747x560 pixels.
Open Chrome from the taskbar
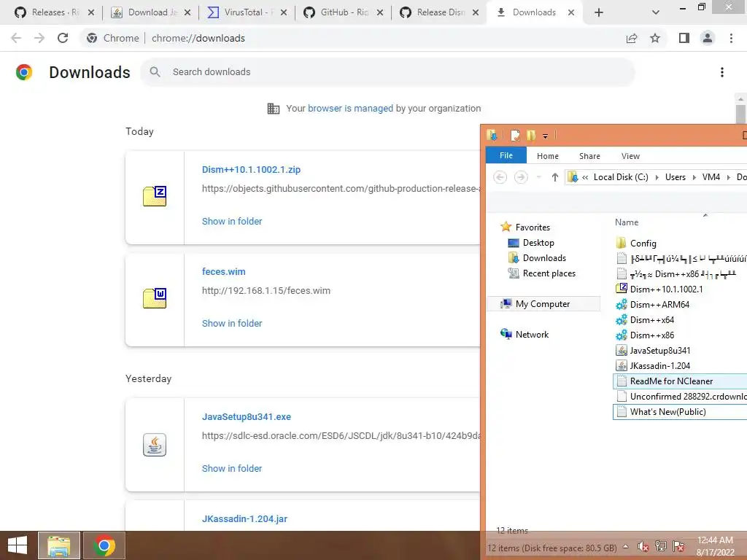pos(104,545)
